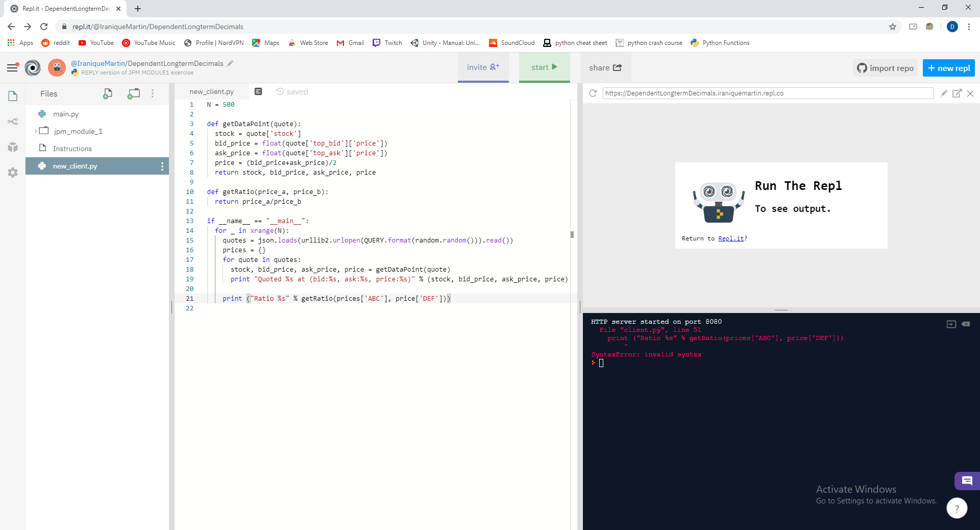Open new_client.py file options menu

(162, 166)
